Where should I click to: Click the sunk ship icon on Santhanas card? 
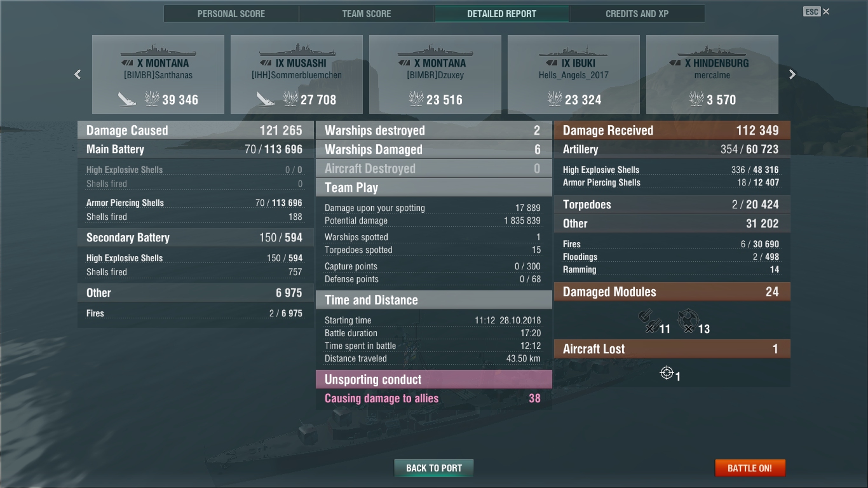[127, 99]
